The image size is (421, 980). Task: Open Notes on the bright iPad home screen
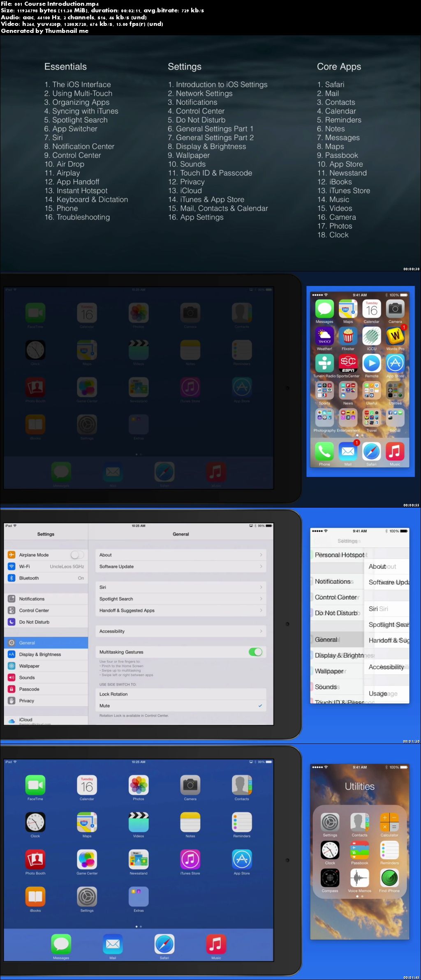[190, 822]
